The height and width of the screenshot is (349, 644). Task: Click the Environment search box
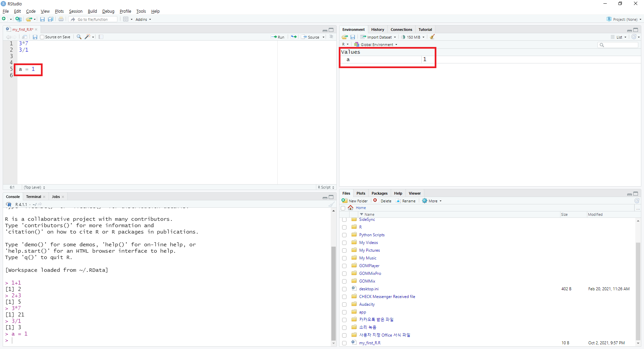click(x=618, y=45)
